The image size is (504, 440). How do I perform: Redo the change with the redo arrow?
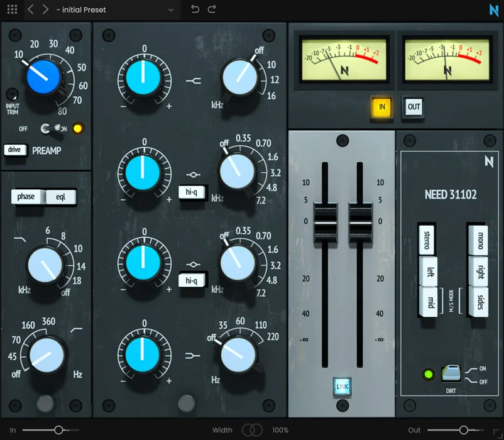pos(211,9)
